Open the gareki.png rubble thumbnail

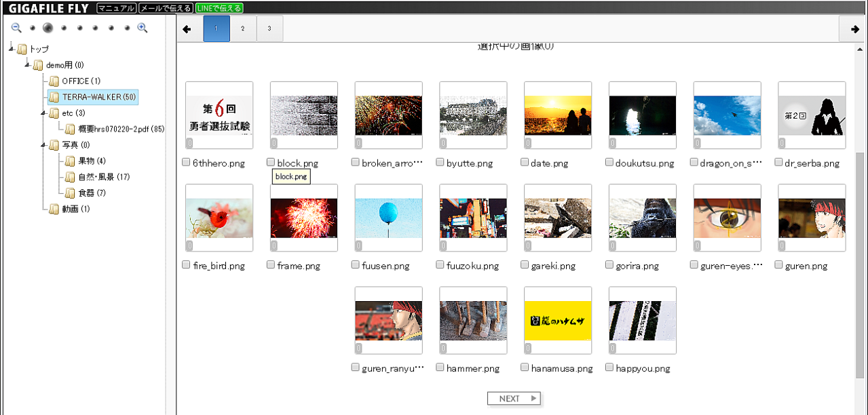[558, 218]
